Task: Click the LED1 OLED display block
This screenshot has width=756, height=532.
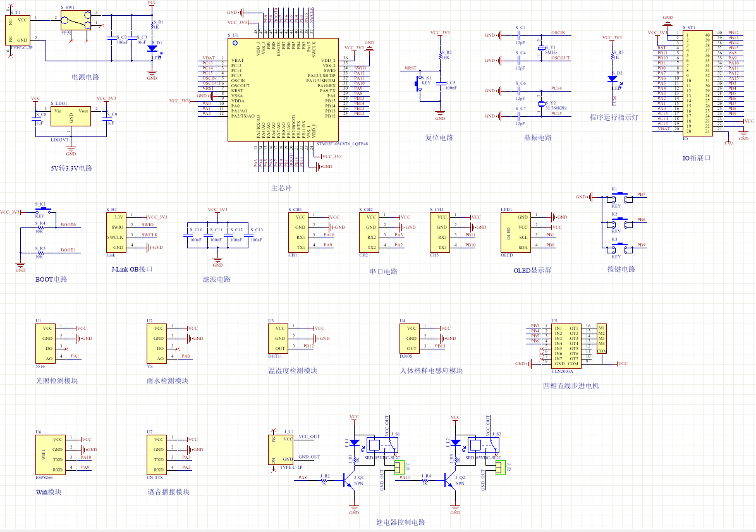Action: (515, 233)
